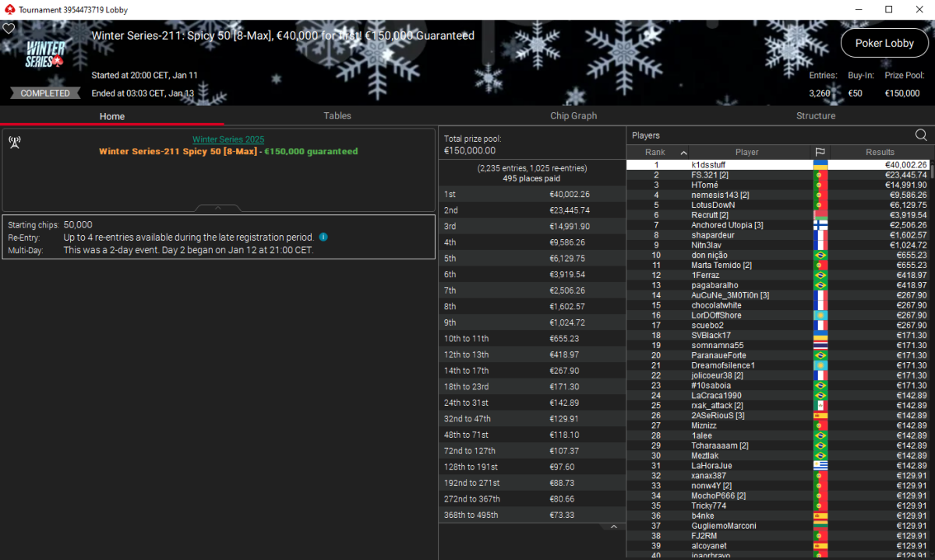Click the re-entry info icon
935x560 pixels.
point(323,238)
